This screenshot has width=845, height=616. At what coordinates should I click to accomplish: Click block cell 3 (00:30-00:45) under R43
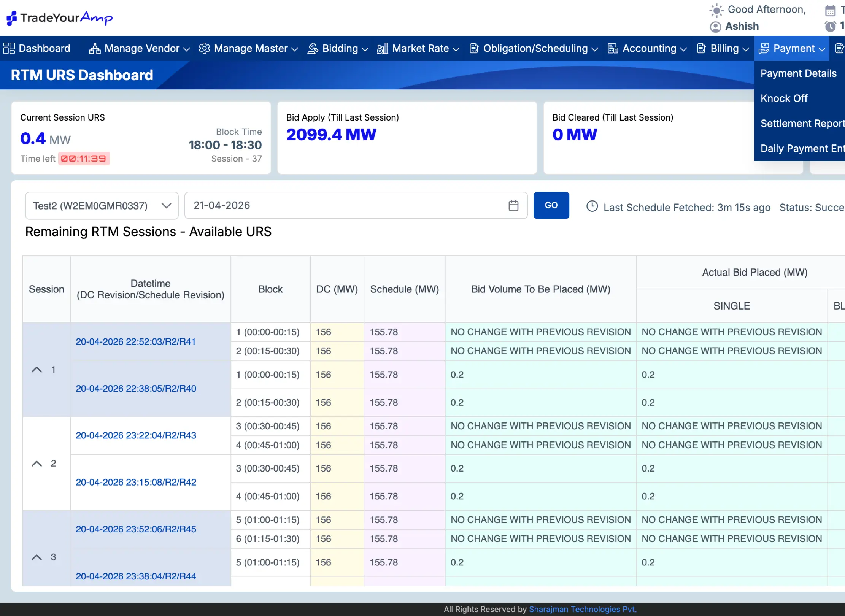270,426
